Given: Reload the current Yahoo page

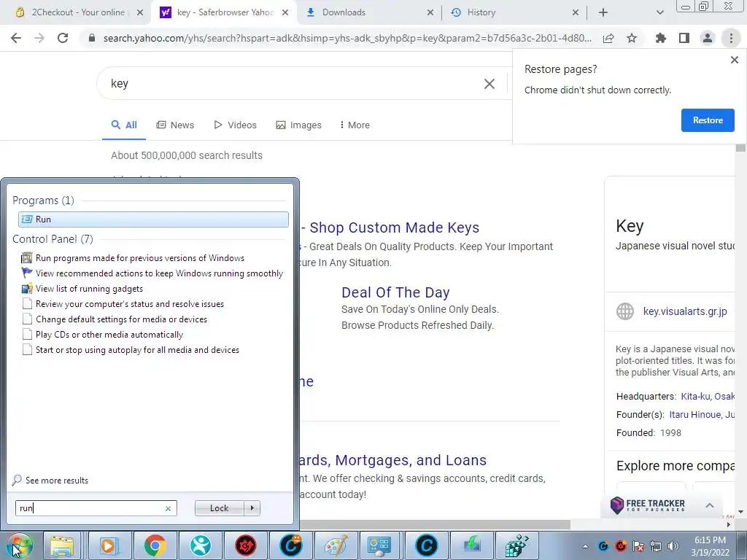Looking at the screenshot, I should click(x=63, y=38).
